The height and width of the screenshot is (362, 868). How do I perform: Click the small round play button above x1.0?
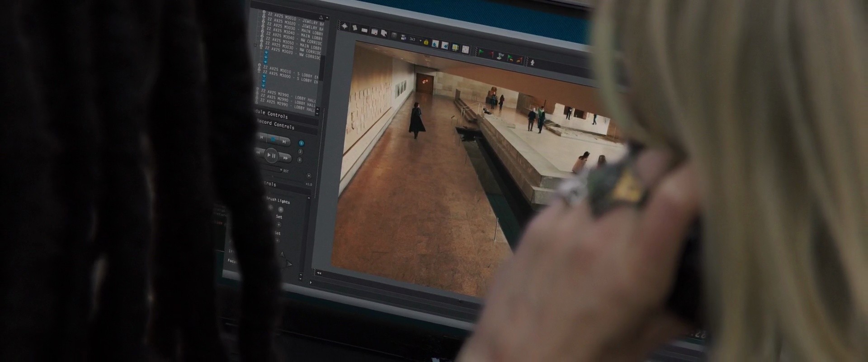(309, 176)
